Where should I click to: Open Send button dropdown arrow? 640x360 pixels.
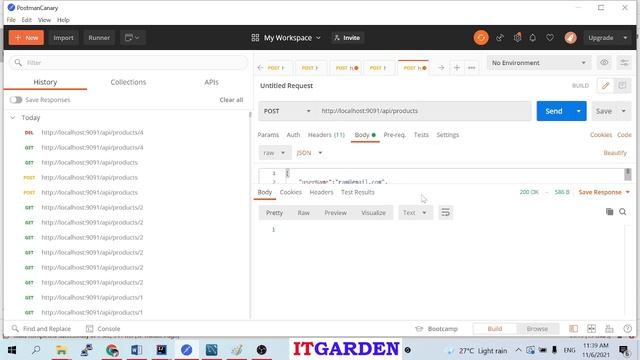point(578,111)
